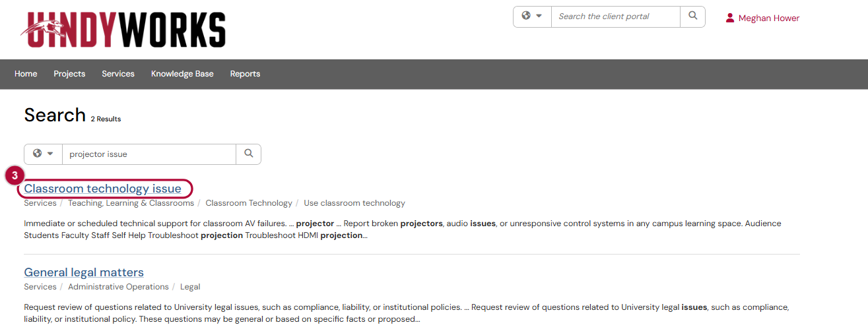Expand the header search scope dropdown arrow

click(x=539, y=16)
